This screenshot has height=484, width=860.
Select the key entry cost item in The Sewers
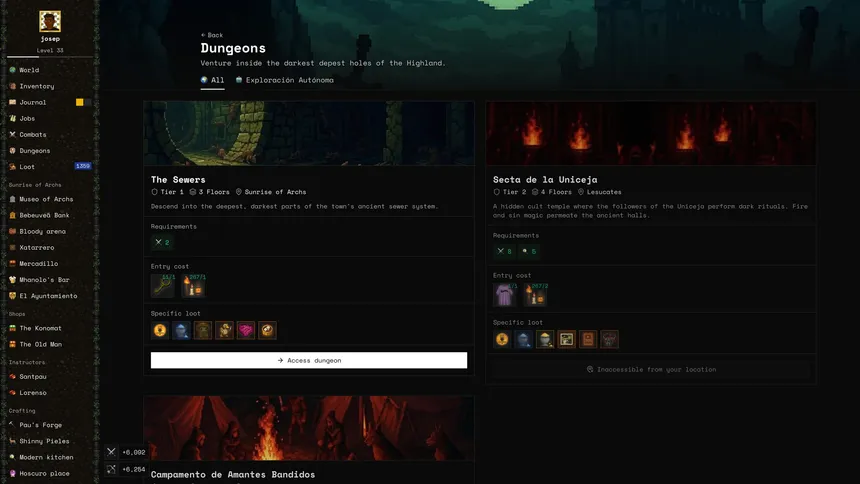click(162, 286)
